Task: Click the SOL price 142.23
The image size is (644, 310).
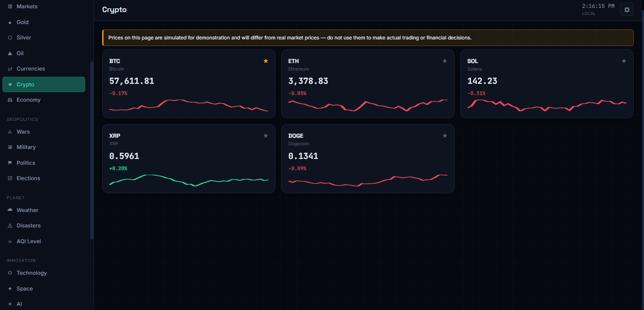Action: (x=482, y=81)
